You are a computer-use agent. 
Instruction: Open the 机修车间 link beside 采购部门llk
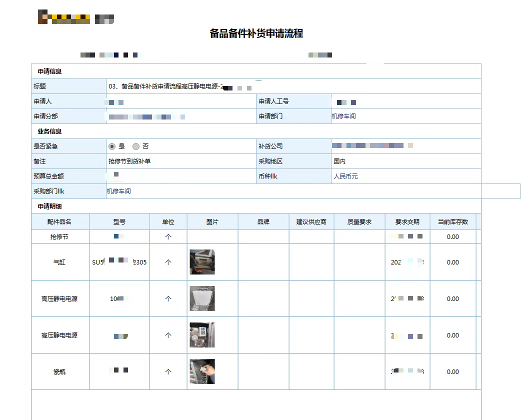[118, 191]
